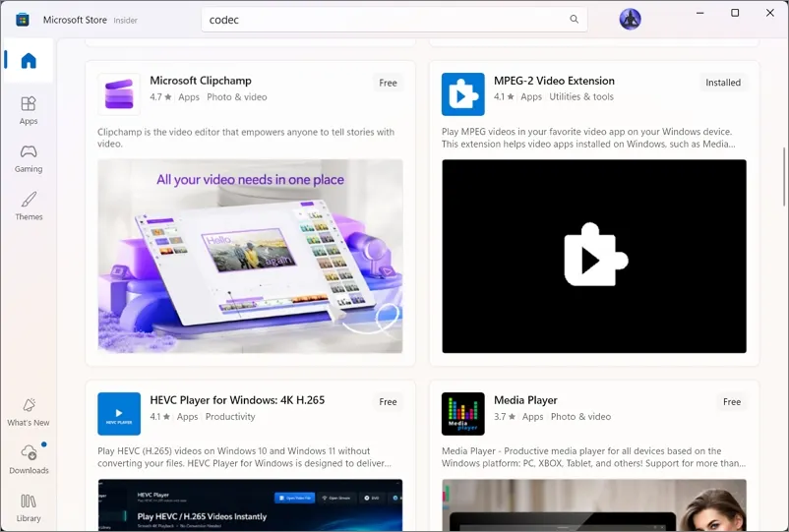Screen dimensions: 789x532
Task: Click Free button for Microsoft Clipchamp
Action: (x=388, y=83)
